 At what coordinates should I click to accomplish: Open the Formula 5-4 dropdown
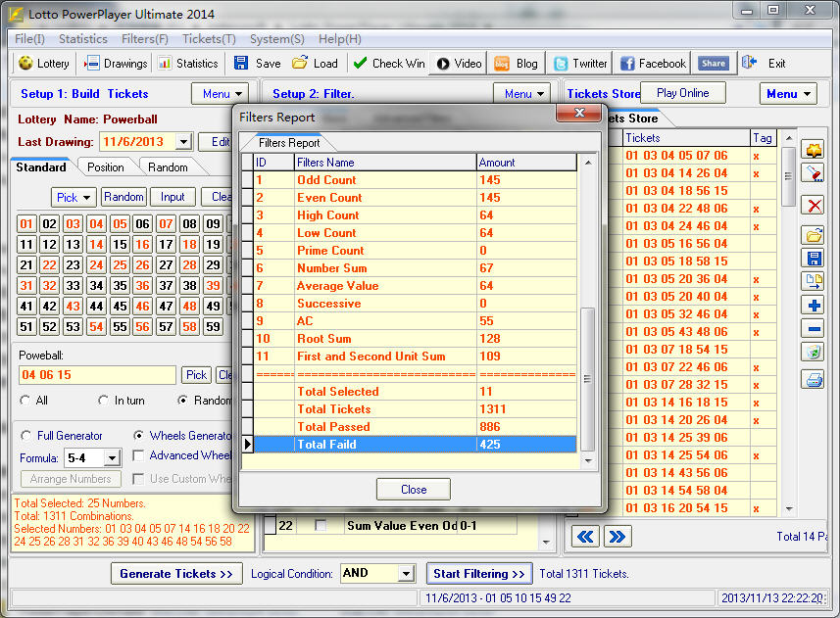click(112, 458)
